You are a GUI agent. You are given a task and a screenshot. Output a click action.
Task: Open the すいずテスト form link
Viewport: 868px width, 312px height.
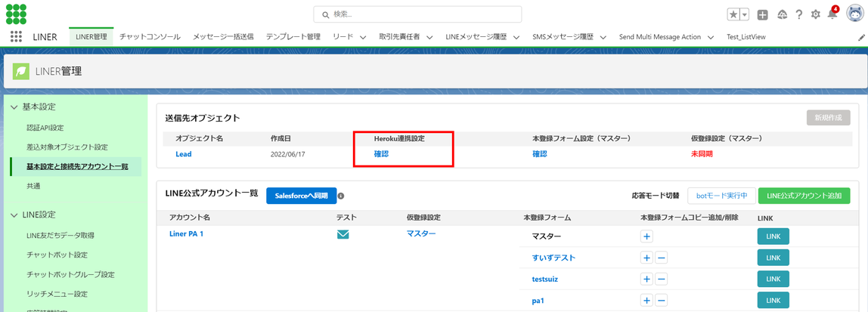[x=553, y=258]
